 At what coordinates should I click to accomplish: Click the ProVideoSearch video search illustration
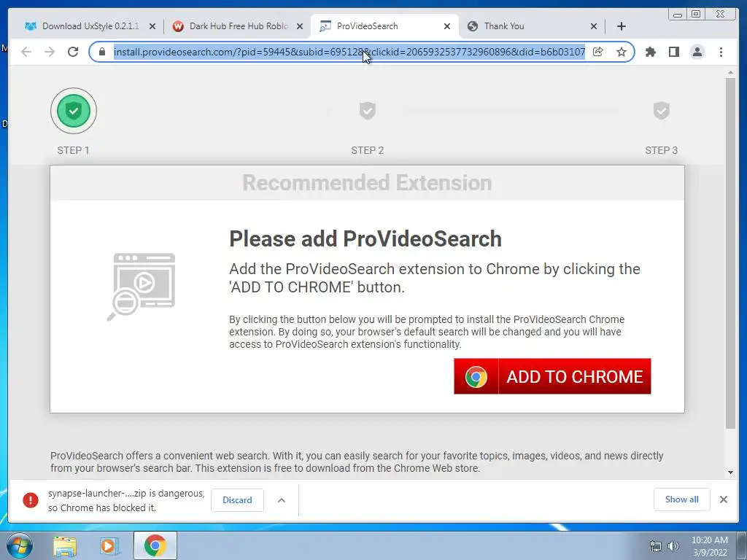click(141, 287)
